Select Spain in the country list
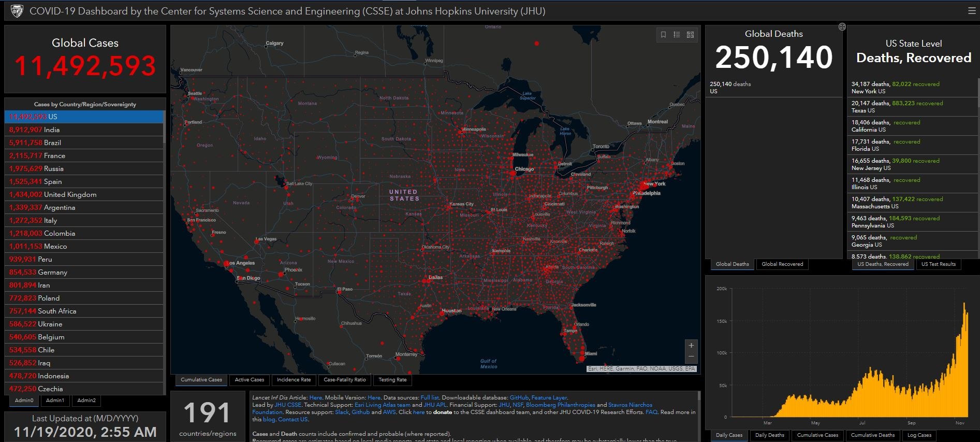The width and height of the screenshot is (980, 442). pos(84,181)
